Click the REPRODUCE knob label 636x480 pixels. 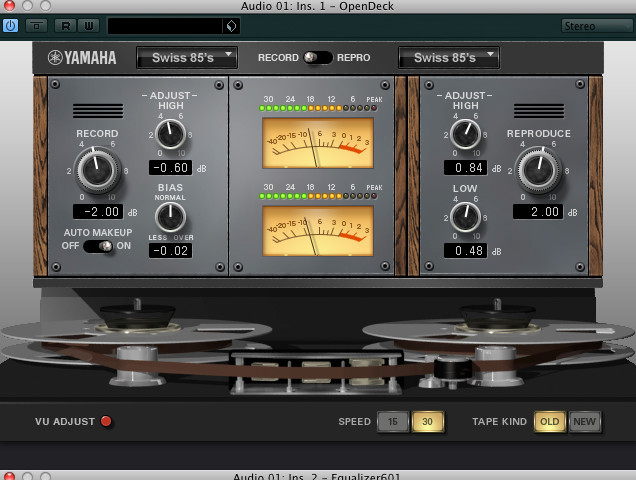click(x=539, y=133)
